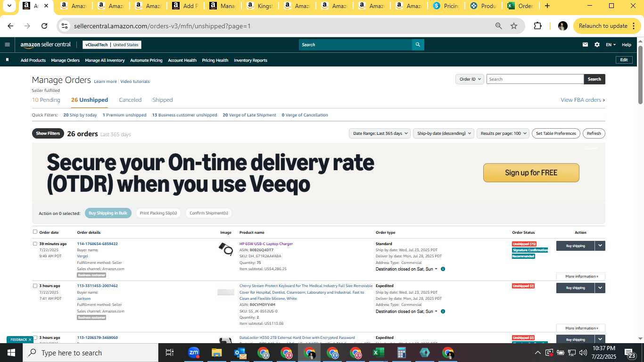Viewport: 644px width, 362px height.
Task: Open Calculator from taskbar
Action: coord(401,353)
